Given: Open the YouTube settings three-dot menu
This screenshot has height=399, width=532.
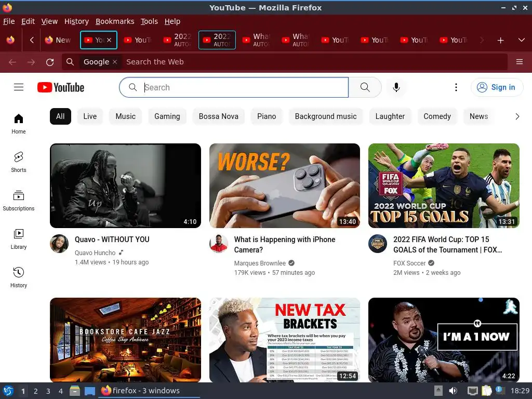Looking at the screenshot, I should tap(456, 87).
